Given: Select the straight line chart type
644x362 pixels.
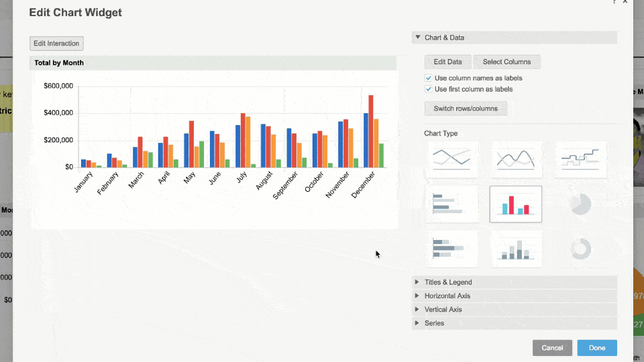Looking at the screenshot, I should [451, 159].
